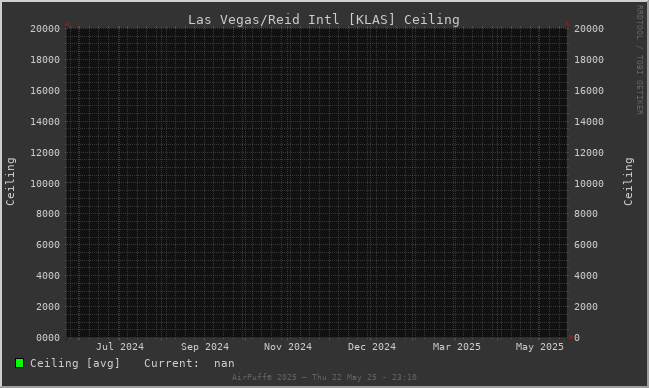649x388 pixels.
Task: Click the right vertical Ceiling axis title
Action: [628, 181]
